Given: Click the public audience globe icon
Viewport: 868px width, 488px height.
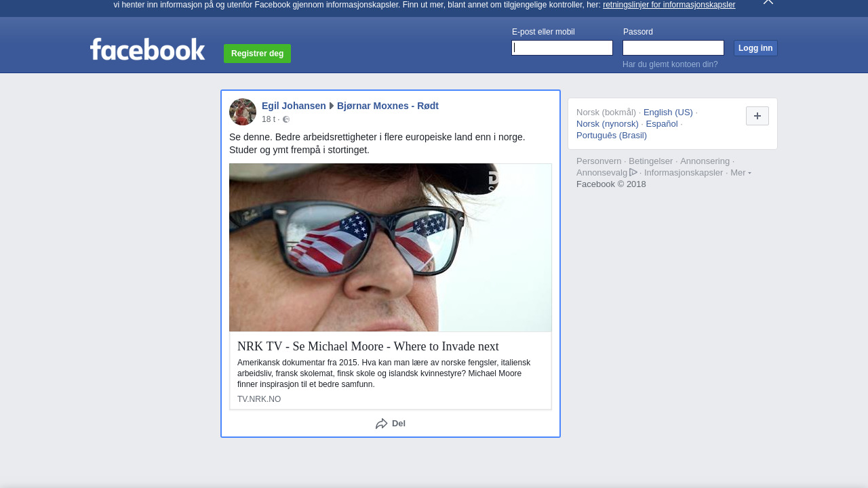Looking at the screenshot, I should click(x=286, y=119).
